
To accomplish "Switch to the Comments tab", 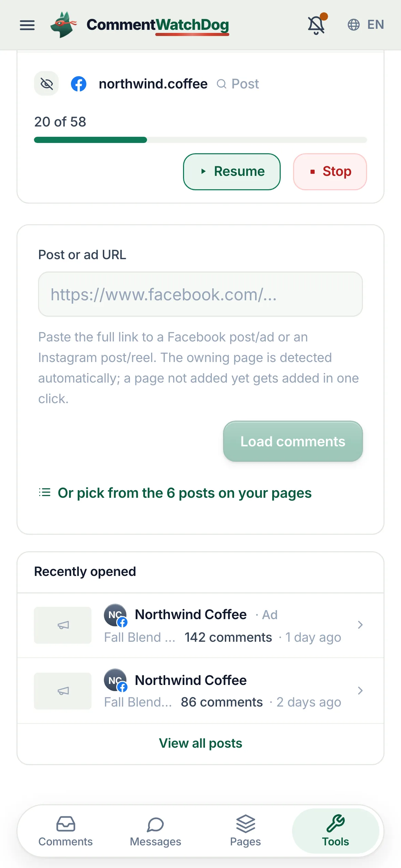I will [65, 831].
